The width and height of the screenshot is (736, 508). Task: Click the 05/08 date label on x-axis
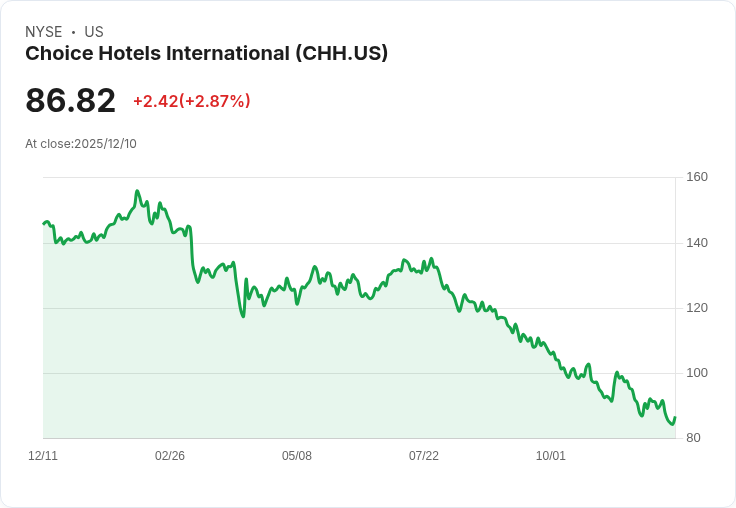(x=297, y=456)
